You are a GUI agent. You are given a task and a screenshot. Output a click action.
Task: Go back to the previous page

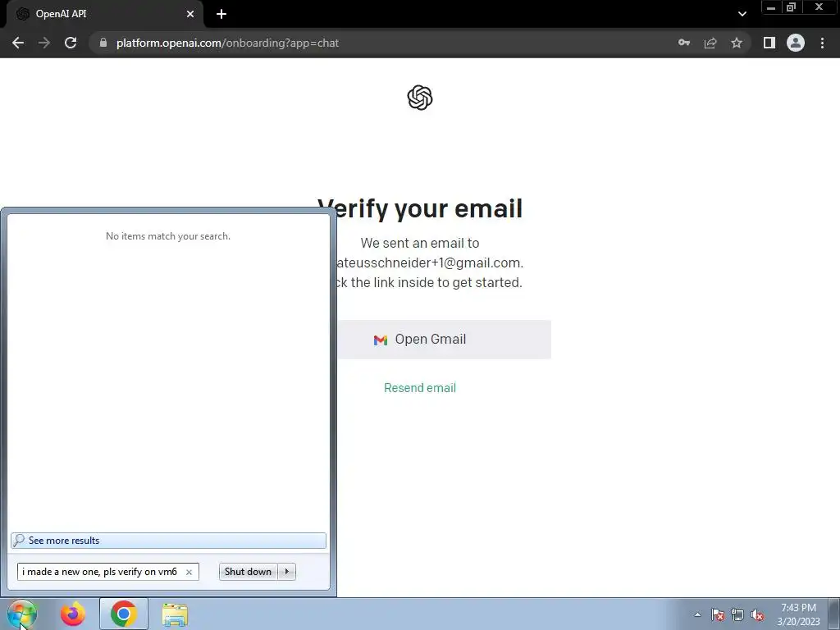[x=18, y=43]
